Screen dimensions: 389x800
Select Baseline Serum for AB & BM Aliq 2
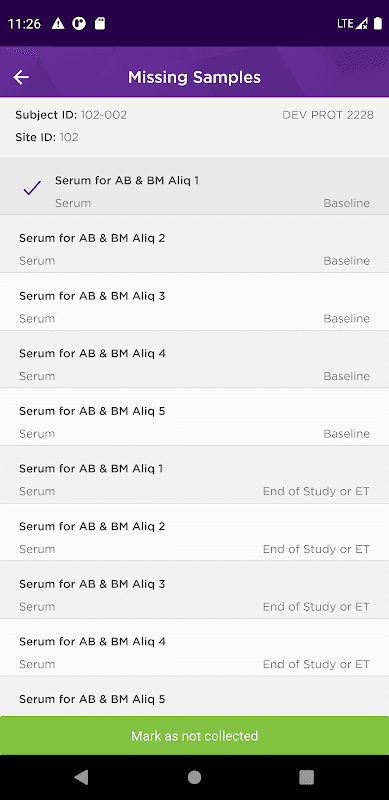[194, 244]
